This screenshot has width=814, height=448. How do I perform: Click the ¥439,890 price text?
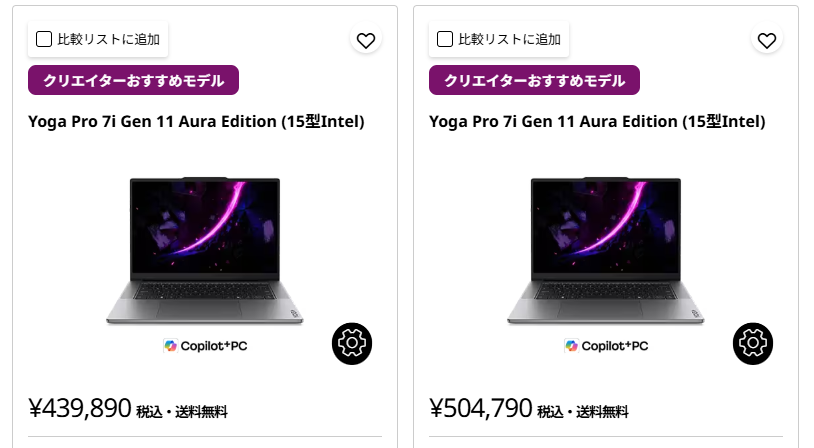pyautogui.click(x=80, y=408)
